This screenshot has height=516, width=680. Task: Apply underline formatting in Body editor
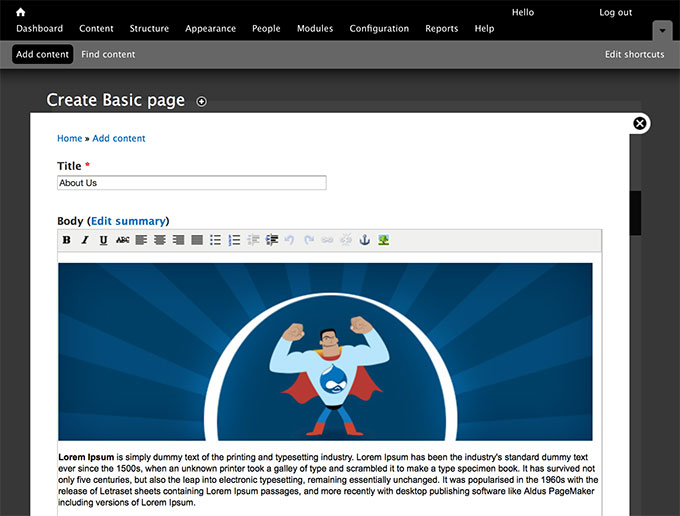(103, 240)
